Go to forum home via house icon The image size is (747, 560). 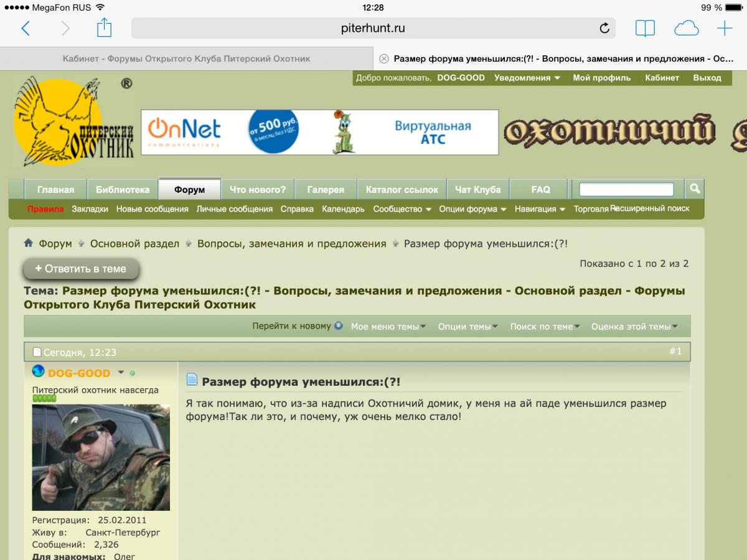coord(29,243)
